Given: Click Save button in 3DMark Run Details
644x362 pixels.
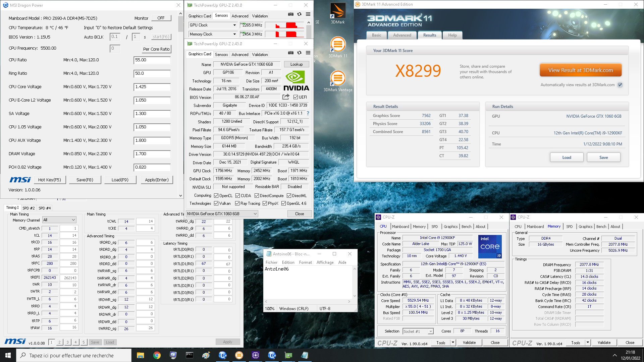Looking at the screenshot, I should point(603,158).
